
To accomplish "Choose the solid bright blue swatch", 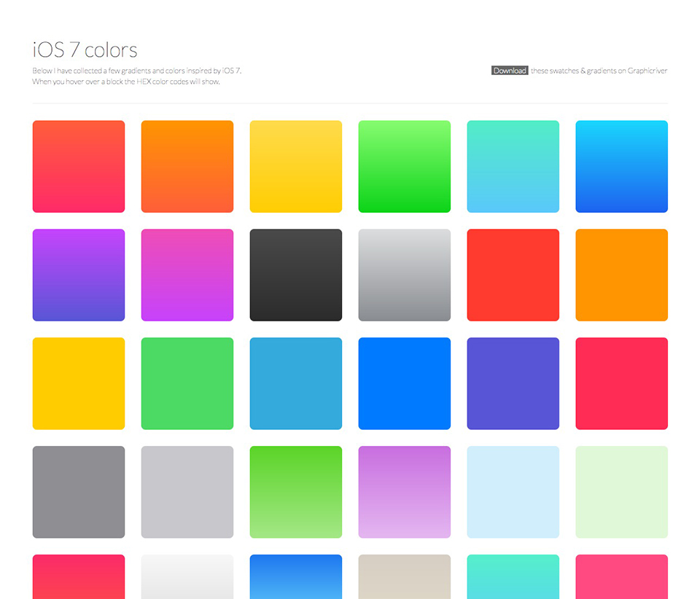I will click(x=404, y=383).
